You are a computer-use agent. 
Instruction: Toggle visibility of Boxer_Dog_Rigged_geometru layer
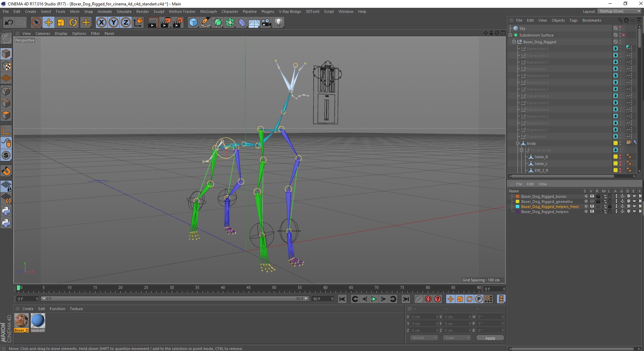tap(592, 202)
